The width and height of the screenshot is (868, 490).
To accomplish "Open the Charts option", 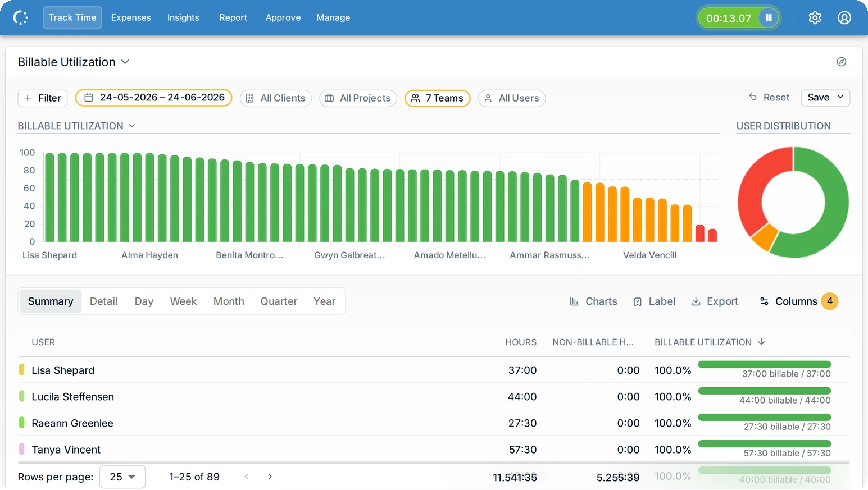I will tap(593, 301).
